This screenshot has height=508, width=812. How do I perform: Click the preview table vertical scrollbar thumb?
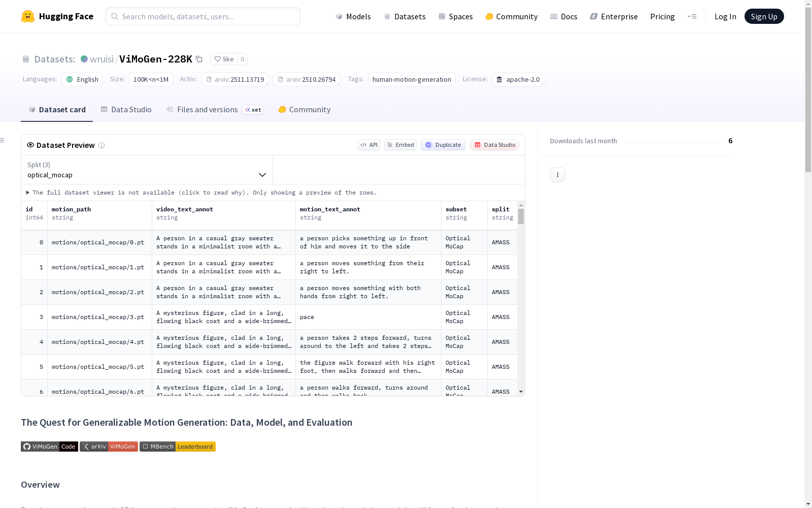click(521, 216)
